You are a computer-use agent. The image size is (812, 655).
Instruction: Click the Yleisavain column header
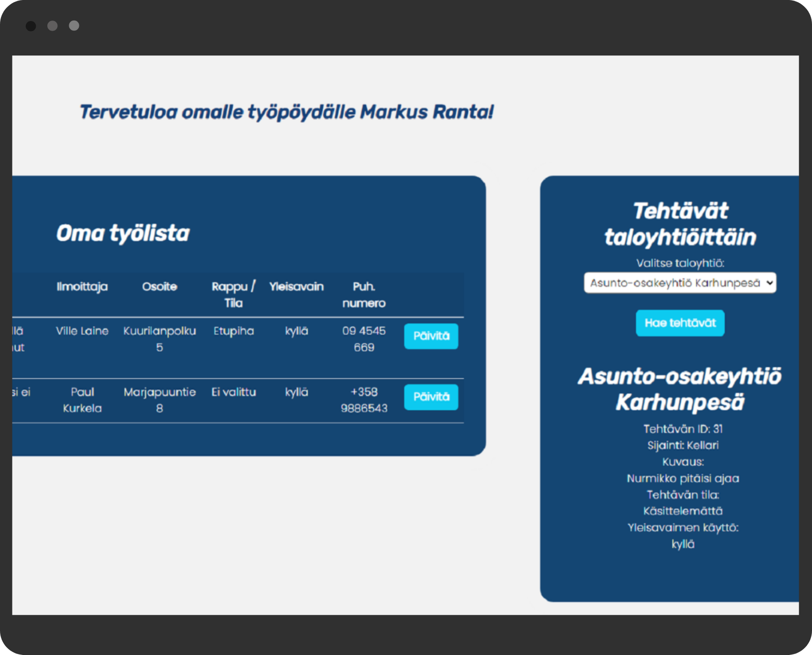tap(296, 287)
